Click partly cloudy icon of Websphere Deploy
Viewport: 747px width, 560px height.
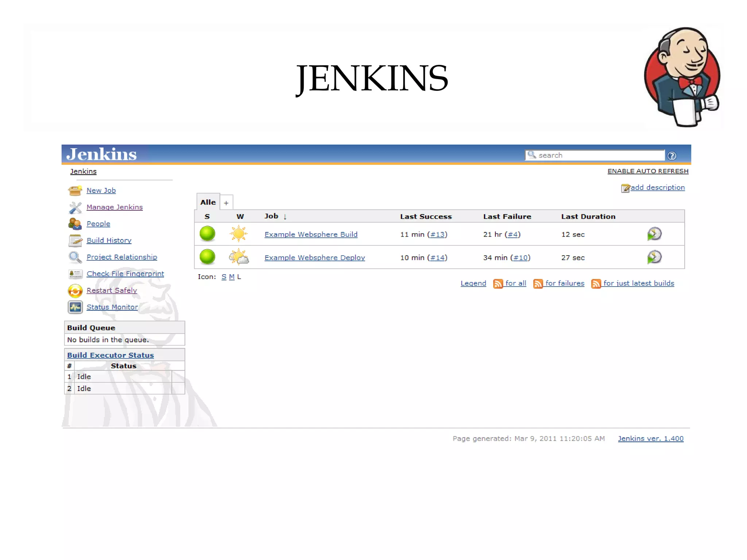tap(239, 257)
